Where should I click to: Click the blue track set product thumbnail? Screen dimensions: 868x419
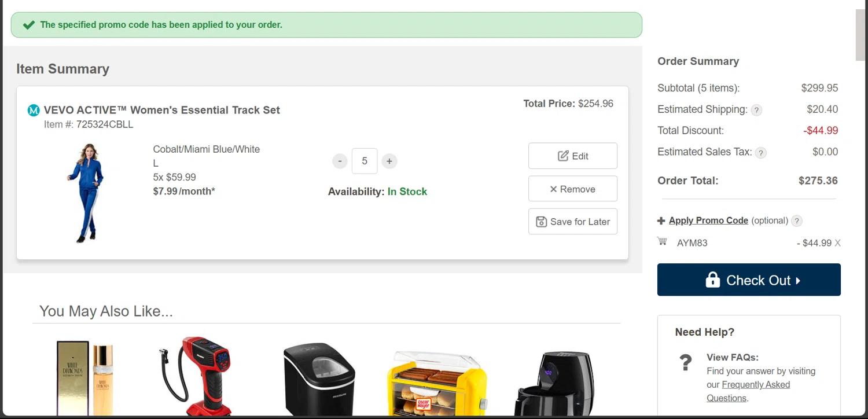pos(86,193)
